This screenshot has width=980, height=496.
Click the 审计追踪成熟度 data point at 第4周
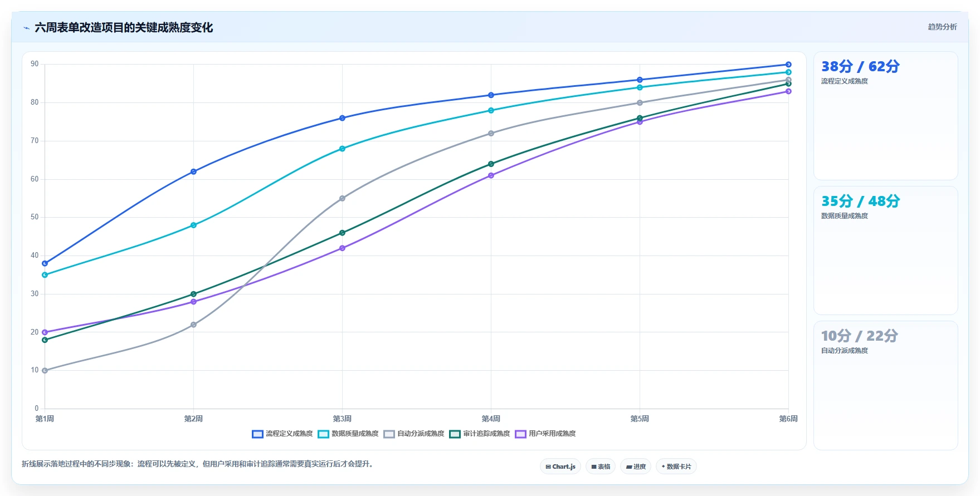click(491, 164)
